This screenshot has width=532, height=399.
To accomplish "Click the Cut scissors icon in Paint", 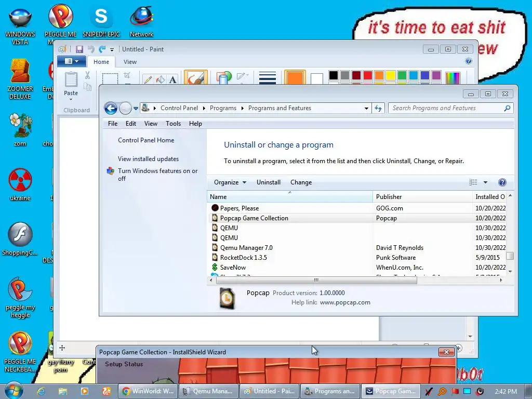I will (87, 75).
